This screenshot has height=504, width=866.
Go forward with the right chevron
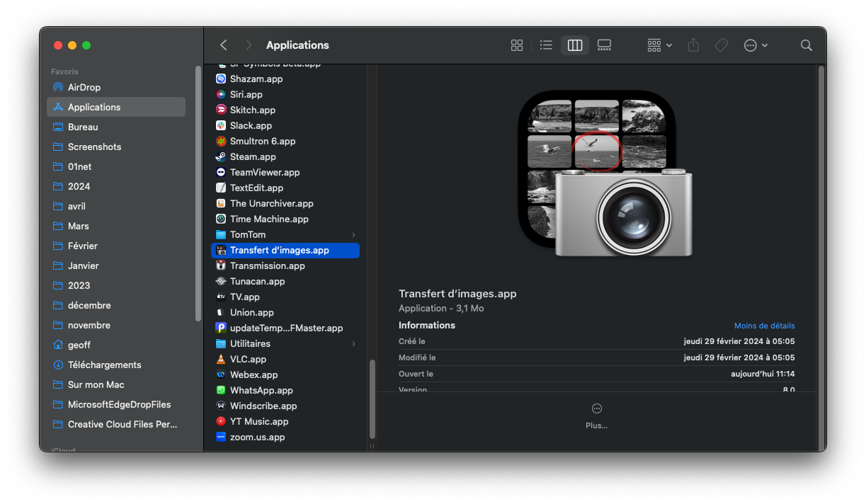pyautogui.click(x=248, y=45)
